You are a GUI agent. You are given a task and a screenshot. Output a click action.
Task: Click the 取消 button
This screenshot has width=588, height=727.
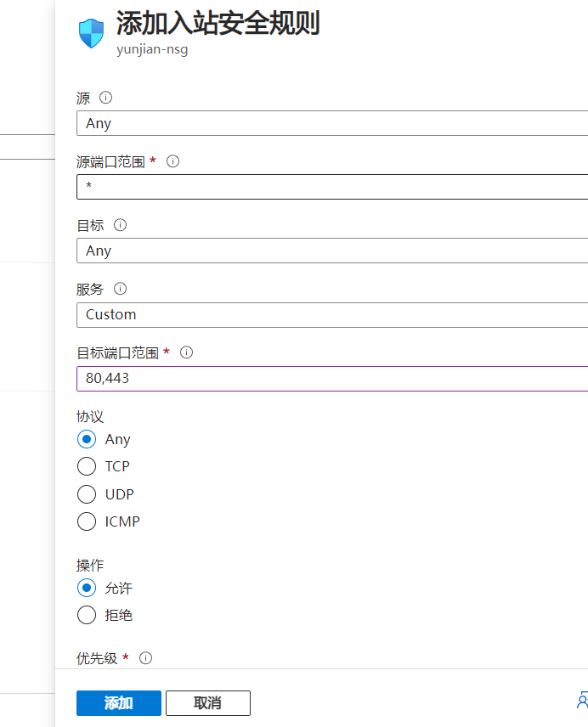207,703
